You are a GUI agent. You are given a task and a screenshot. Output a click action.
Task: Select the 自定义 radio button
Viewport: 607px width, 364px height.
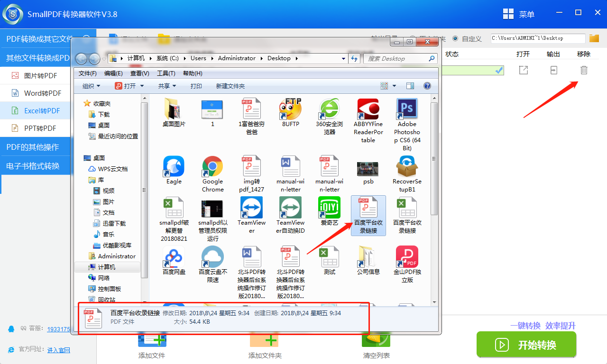click(x=455, y=38)
